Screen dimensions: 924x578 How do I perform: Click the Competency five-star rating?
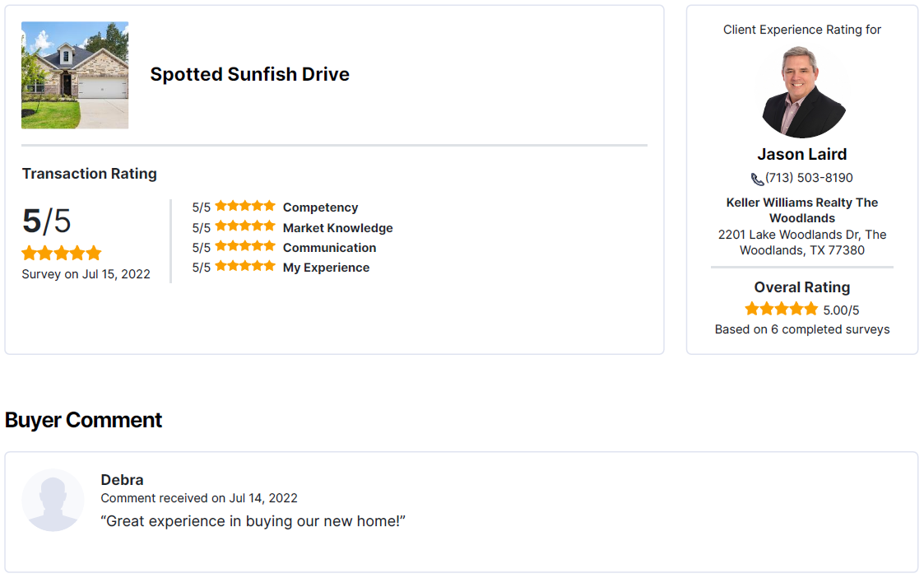245,206
